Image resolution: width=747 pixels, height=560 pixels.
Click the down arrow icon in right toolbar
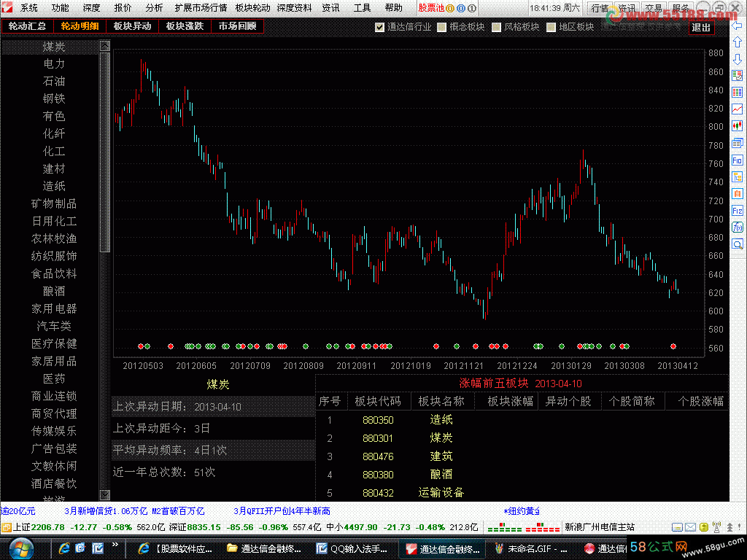pos(738,59)
